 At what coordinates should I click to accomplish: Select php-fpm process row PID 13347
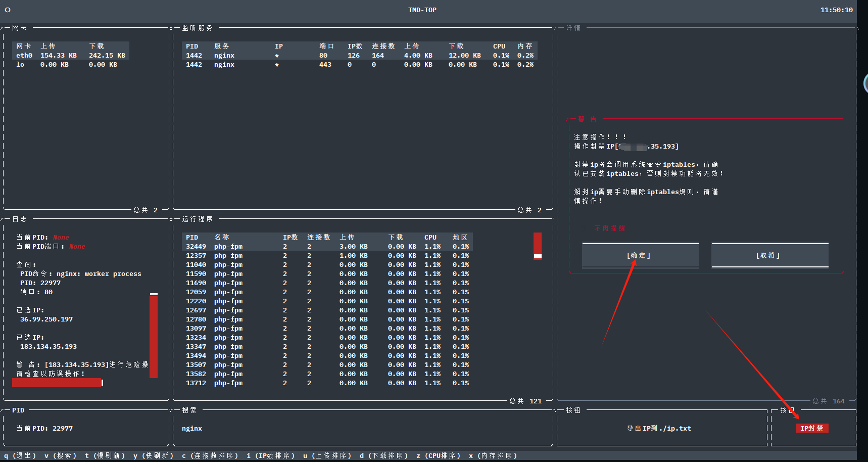coord(327,347)
